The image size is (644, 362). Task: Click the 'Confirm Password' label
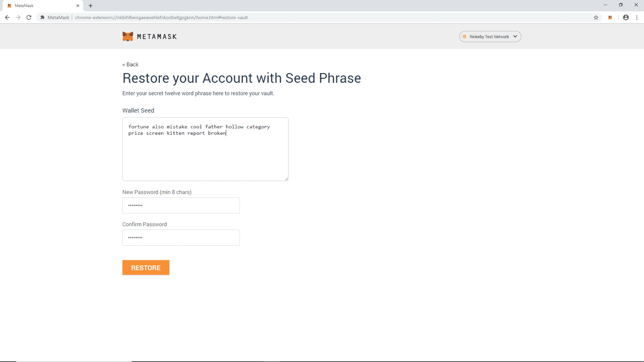[144, 224]
